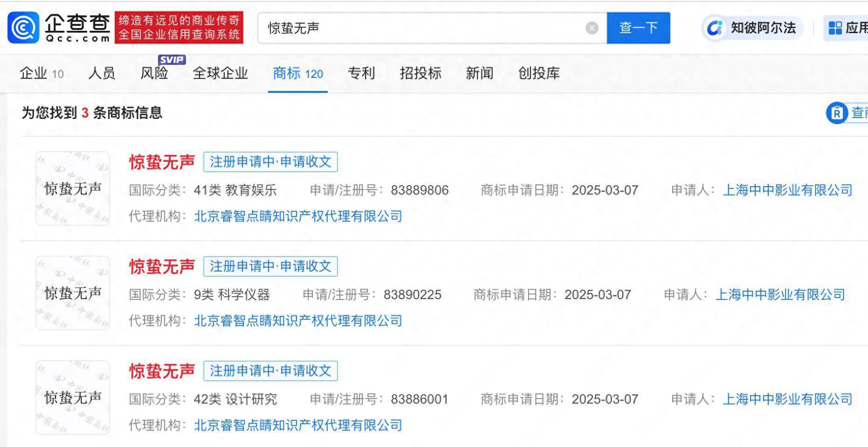Click the Qcc.com logo icon
The image size is (868, 447).
click(x=23, y=28)
